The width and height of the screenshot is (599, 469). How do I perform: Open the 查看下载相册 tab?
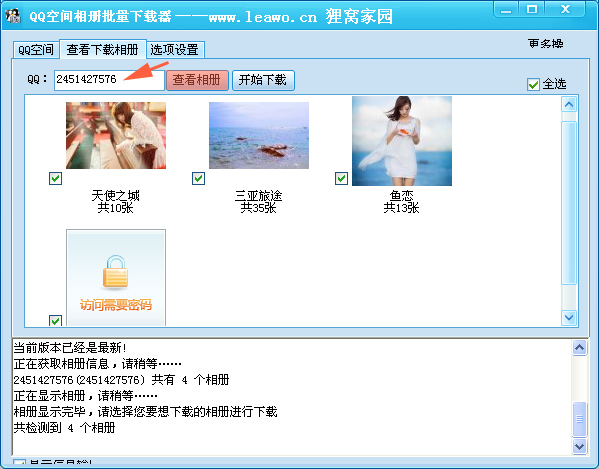pyautogui.click(x=102, y=49)
